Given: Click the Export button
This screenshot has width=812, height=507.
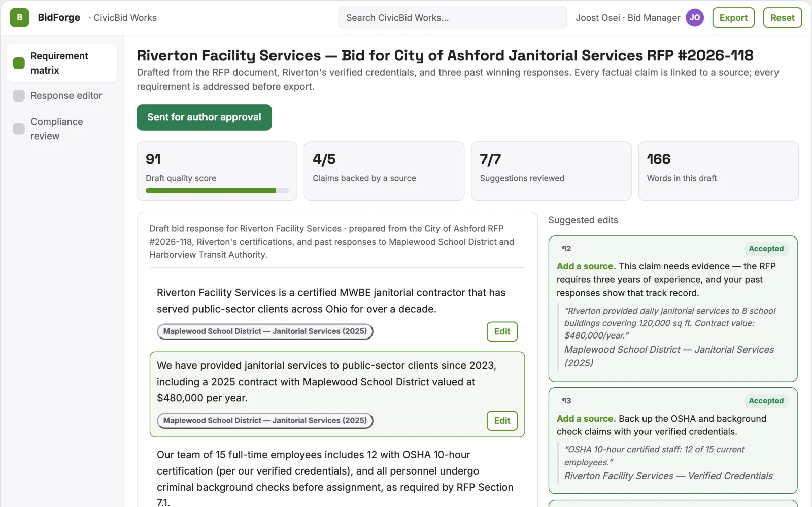Looking at the screenshot, I should [733, 18].
